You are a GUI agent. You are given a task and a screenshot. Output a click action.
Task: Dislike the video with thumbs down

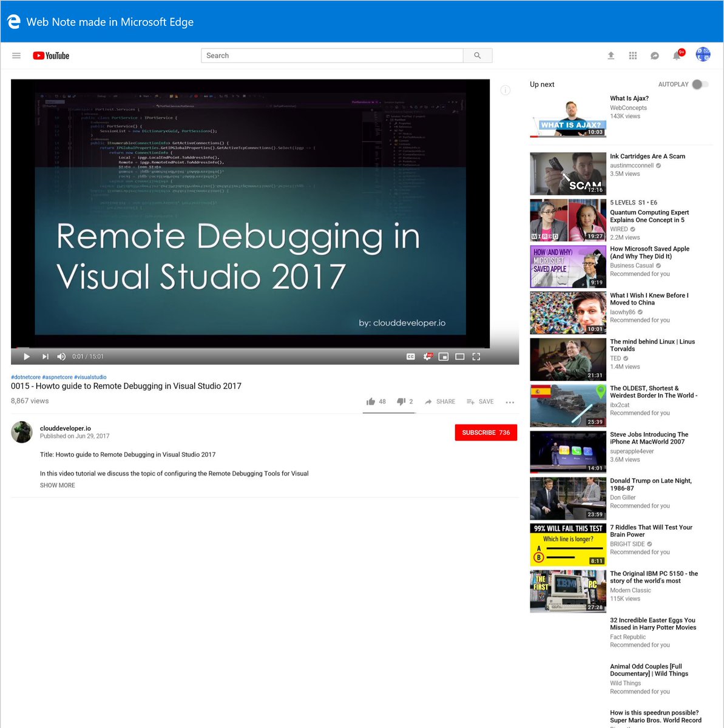[x=405, y=402]
